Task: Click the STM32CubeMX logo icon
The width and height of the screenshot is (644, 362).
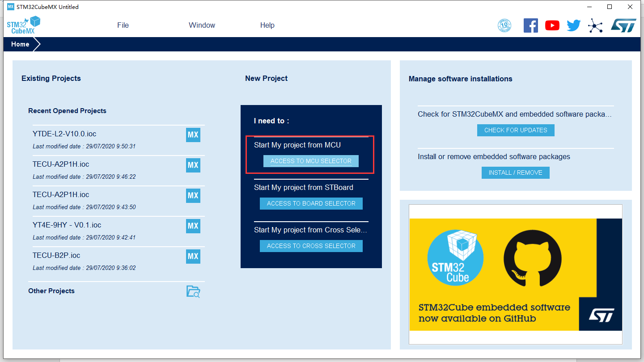Action: click(24, 25)
